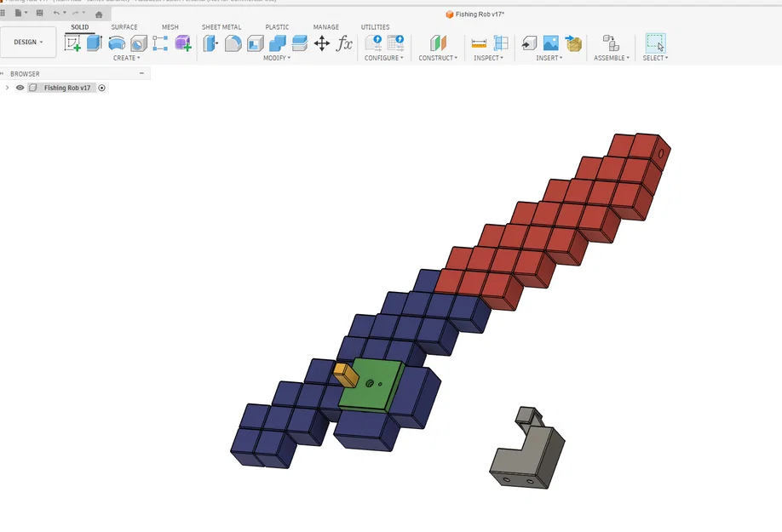This screenshot has width=782, height=532.
Task: Go to the Home view icon
Action: point(99,14)
